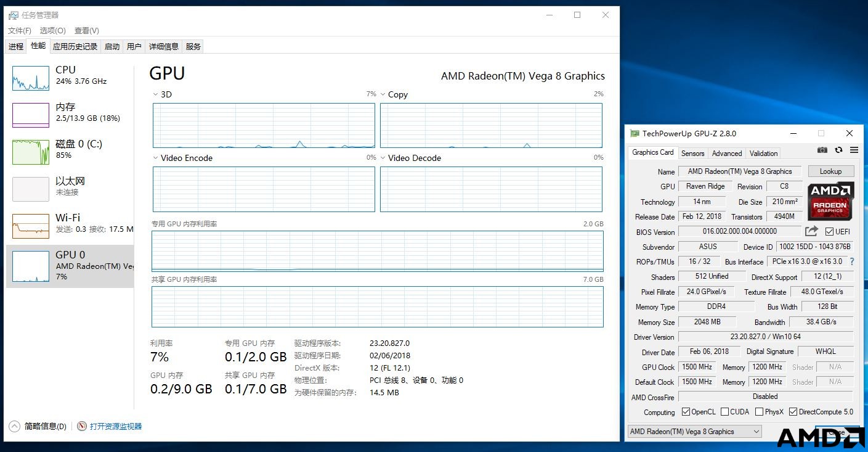Select the CPU usage thumbnail graph
This screenshot has width=868, height=452.
click(31, 78)
